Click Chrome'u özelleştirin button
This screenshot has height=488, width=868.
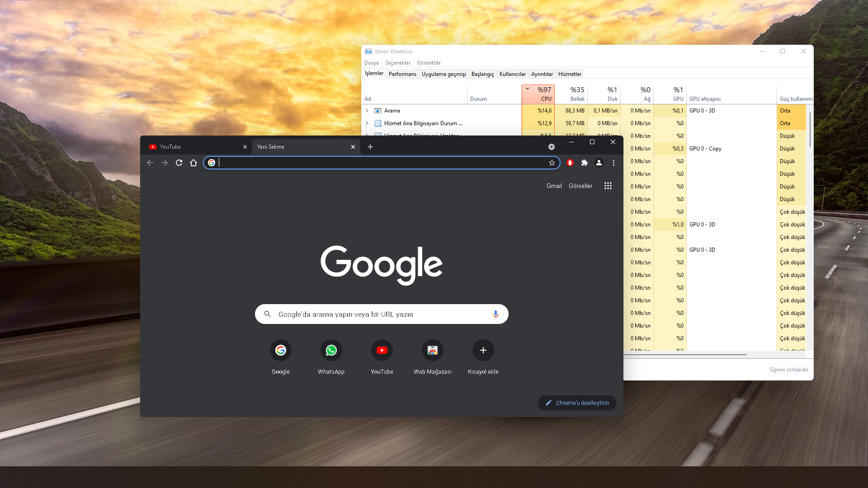click(577, 403)
